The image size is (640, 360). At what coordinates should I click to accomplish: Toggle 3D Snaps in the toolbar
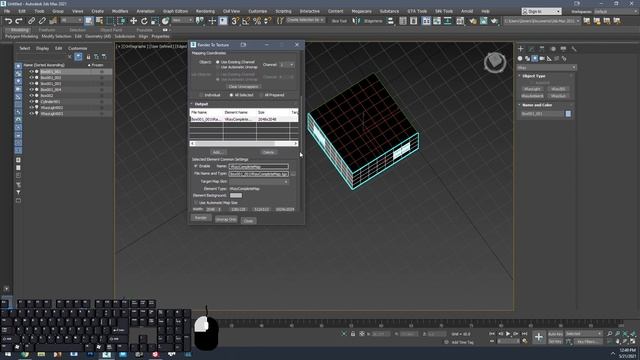pos(235,21)
